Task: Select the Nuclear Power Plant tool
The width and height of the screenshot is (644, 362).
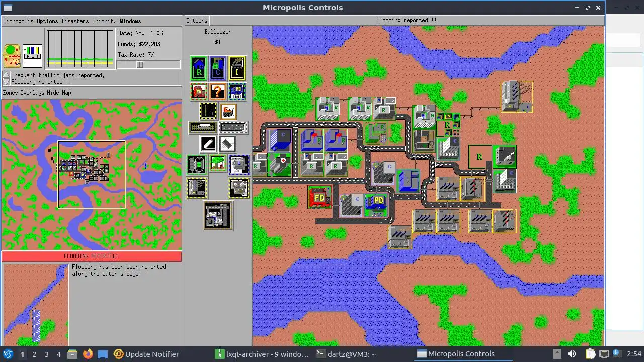Action: [x=239, y=188]
